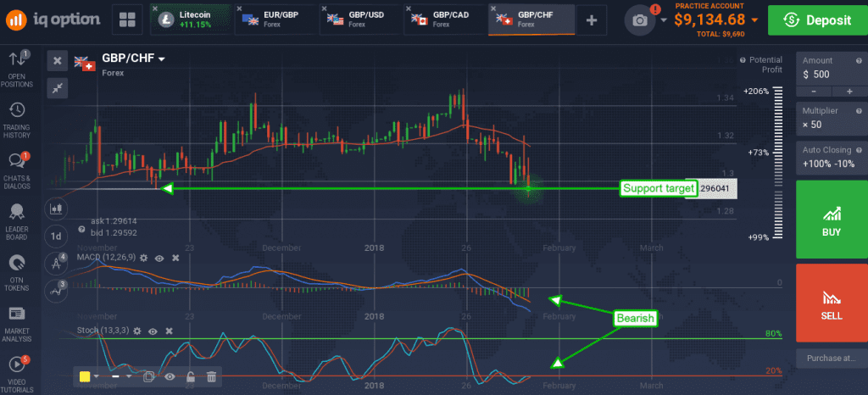
Task: Open Trading History from sidebar
Action: [17, 120]
